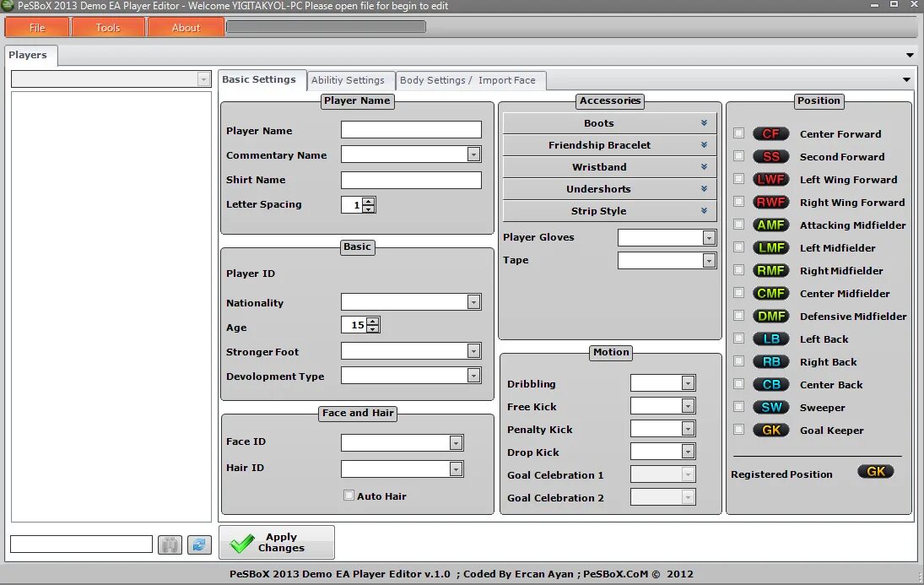Click the Player Name text field
924x585 pixels.
point(411,130)
